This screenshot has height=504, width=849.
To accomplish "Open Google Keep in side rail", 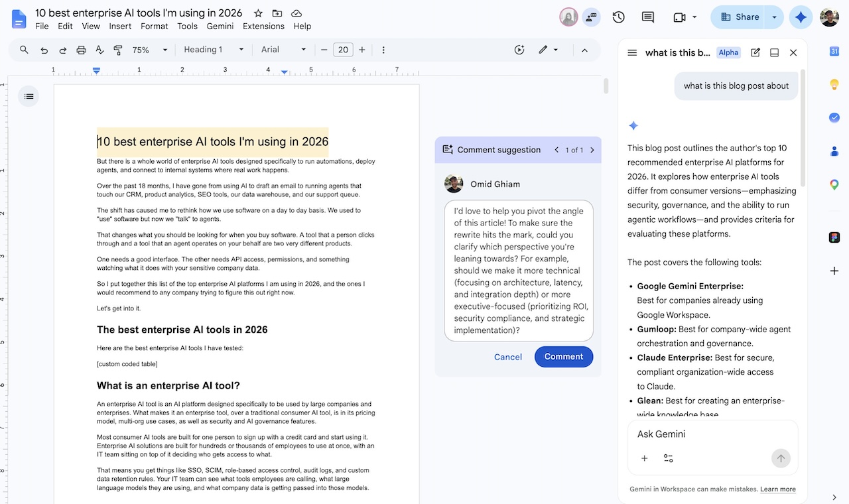I will click(x=834, y=84).
